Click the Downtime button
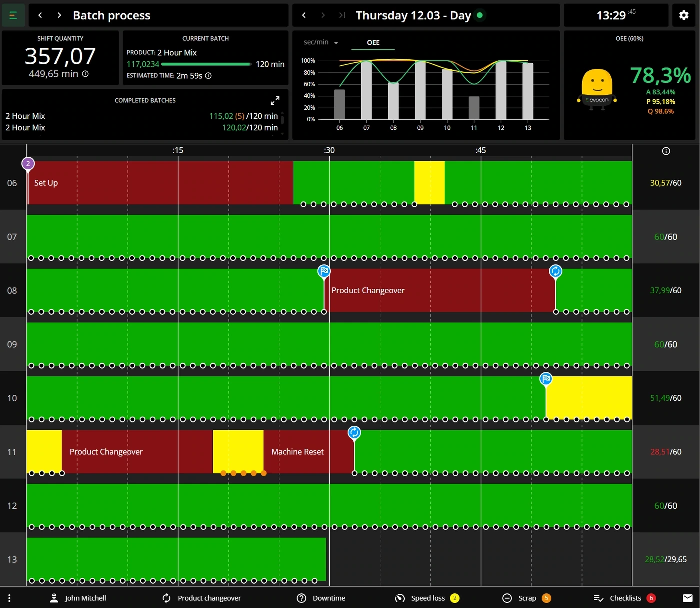The height and width of the screenshot is (608, 700). point(321,598)
